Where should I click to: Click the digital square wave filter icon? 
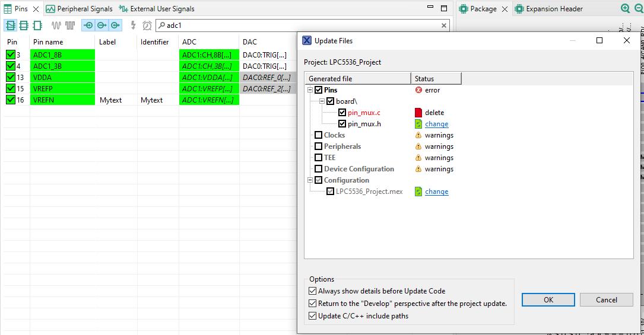pyautogui.click(x=70, y=25)
